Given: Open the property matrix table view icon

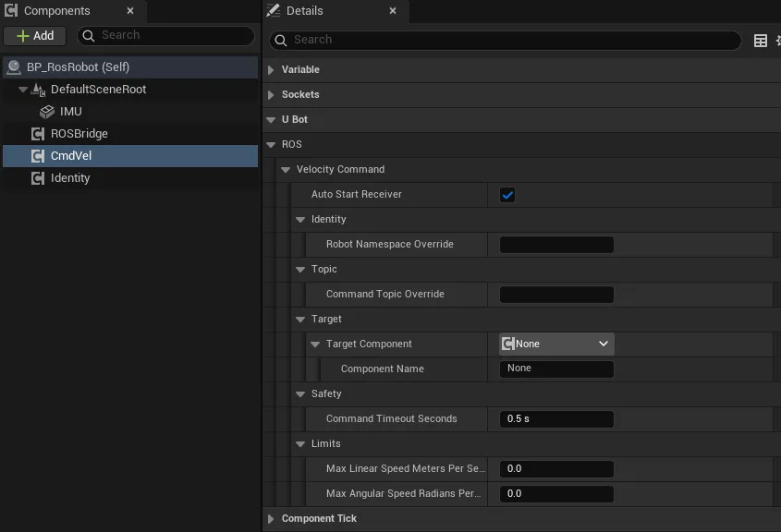Looking at the screenshot, I should [760, 41].
